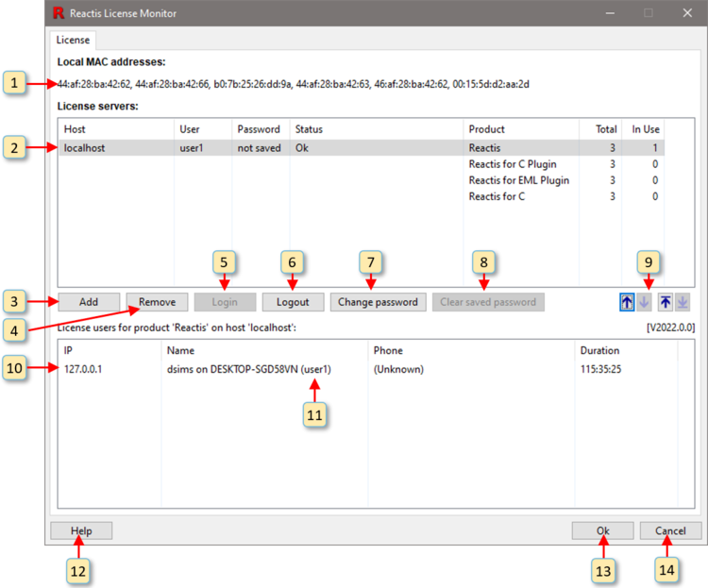Image resolution: width=708 pixels, height=588 pixels.
Task: Click the Name column header
Action: (264, 350)
